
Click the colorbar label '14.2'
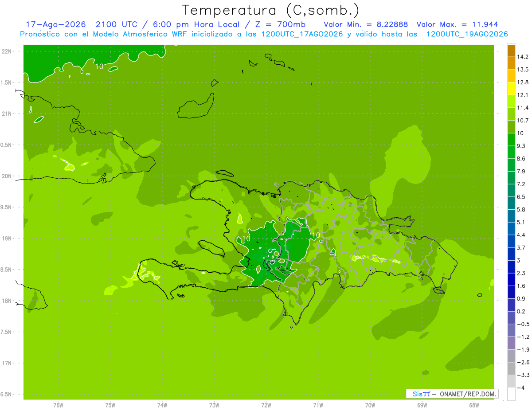[x=523, y=57]
